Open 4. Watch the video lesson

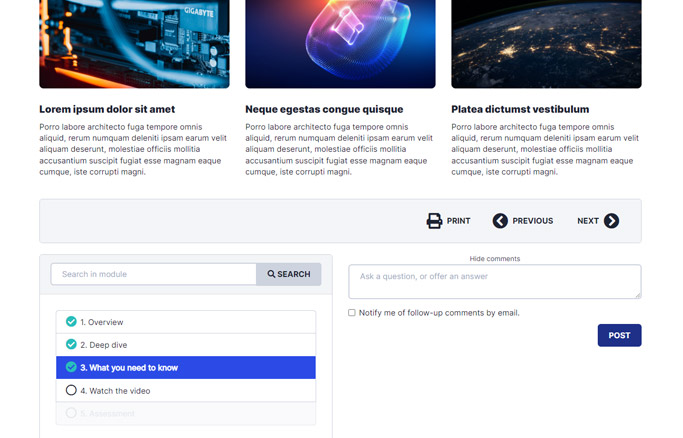115,391
